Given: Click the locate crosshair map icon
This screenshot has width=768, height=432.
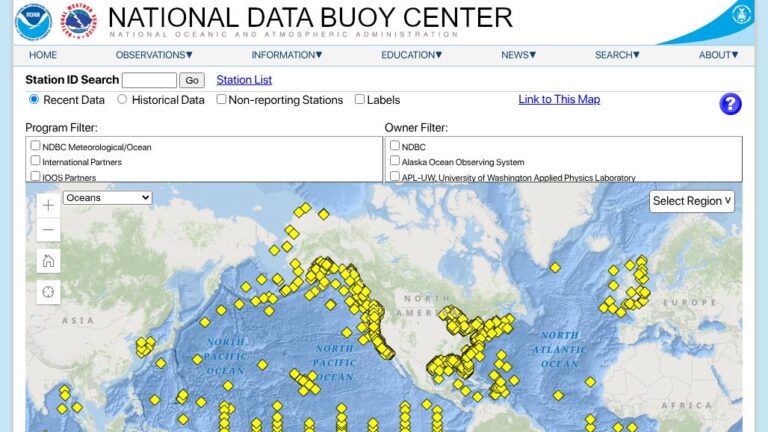Looking at the screenshot, I should click(48, 292).
